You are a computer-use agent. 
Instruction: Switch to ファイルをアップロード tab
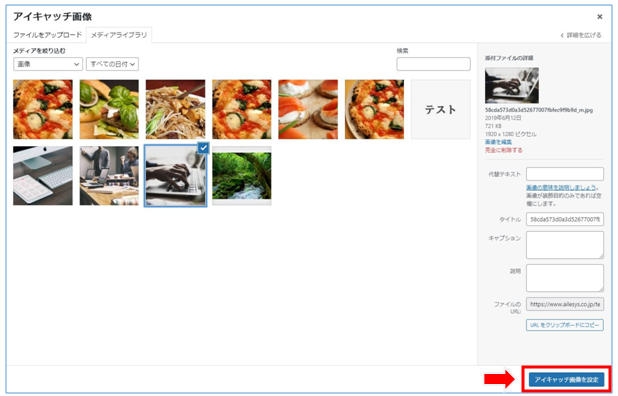[x=47, y=35]
